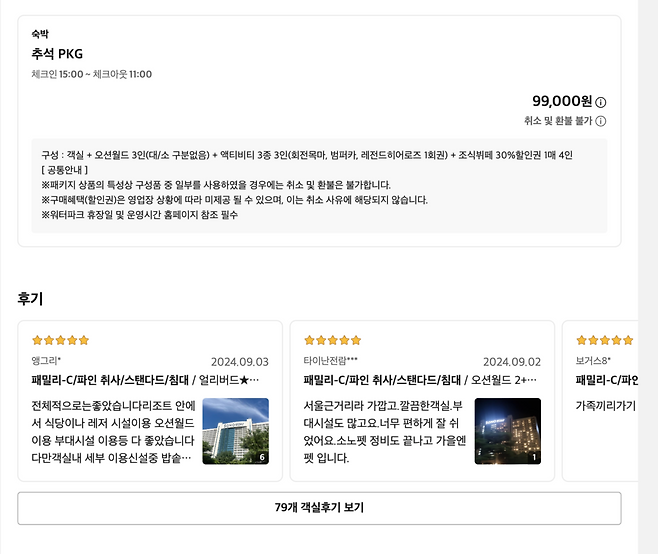
Task: Click the 99,000원 price
Action: 562,101
